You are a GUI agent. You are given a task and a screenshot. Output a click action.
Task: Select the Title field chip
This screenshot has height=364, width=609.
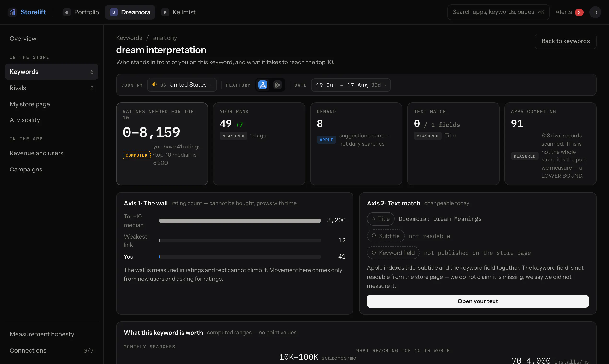381,219
